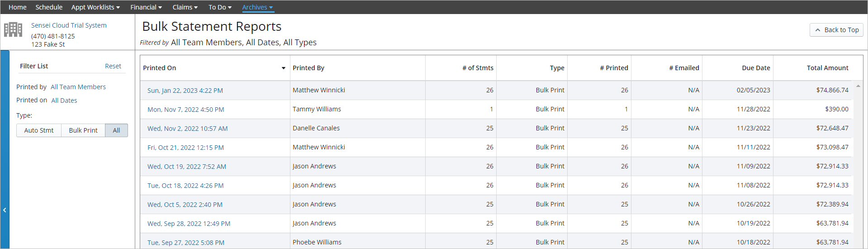
Task: Select the Bulk Print type filter
Action: 83,130
